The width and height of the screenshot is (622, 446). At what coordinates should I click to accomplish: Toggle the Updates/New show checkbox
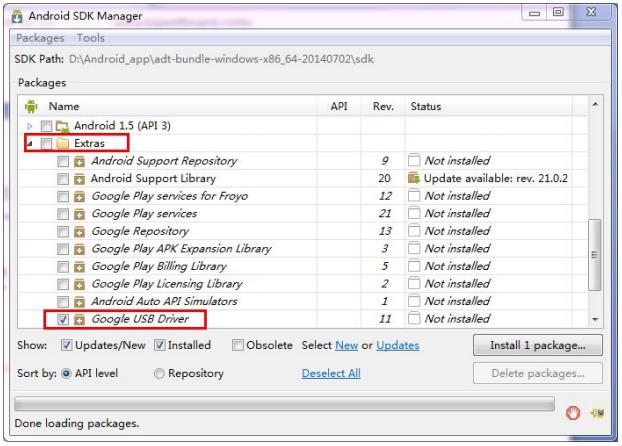point(66,345)
